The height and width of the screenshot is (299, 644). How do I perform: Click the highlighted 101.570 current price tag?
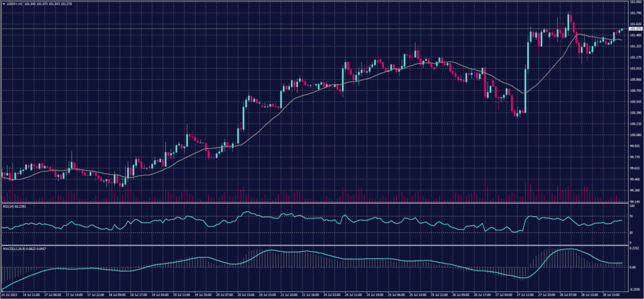[x=635, y=29]
